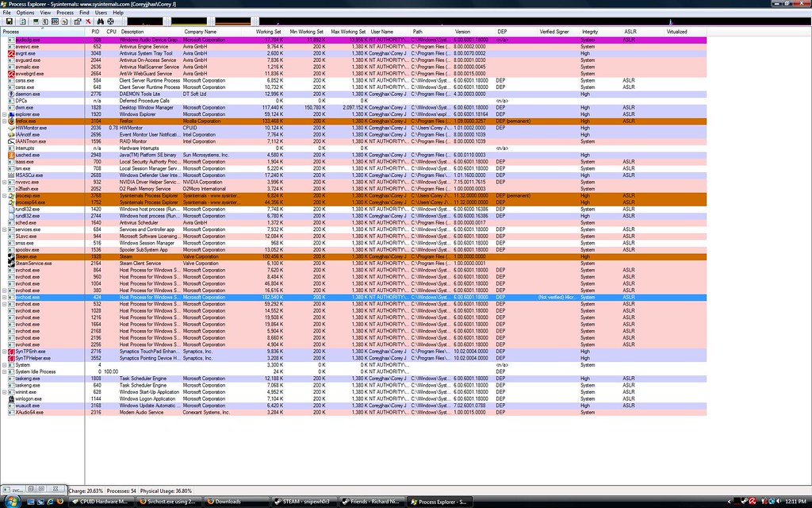Open the View menu

click(45, 13)
